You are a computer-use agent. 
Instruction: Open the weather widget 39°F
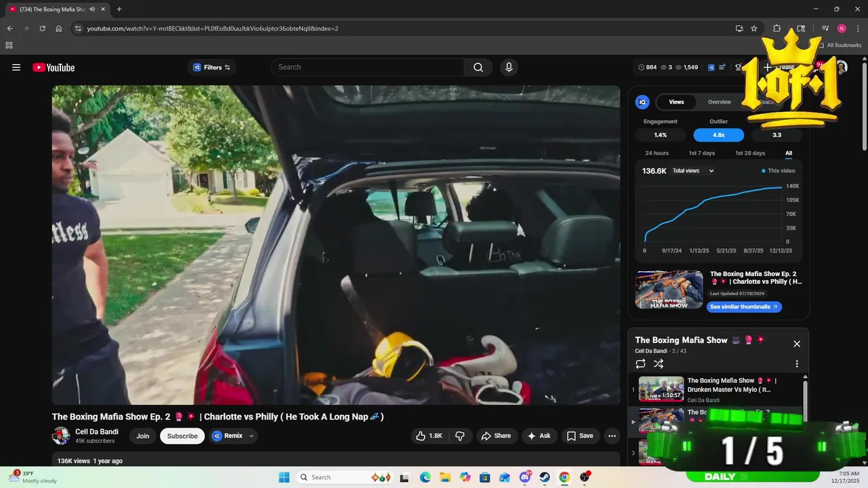[34, 477]
